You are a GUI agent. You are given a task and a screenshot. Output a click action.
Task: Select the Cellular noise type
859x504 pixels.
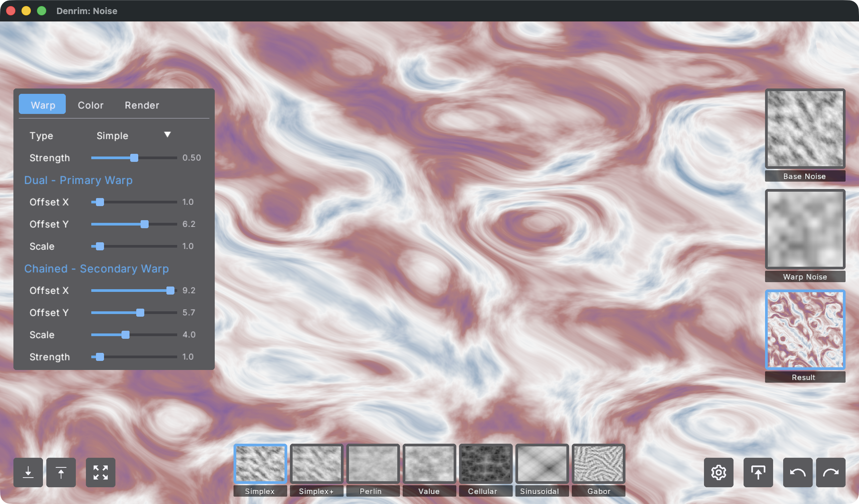[486, 464]
